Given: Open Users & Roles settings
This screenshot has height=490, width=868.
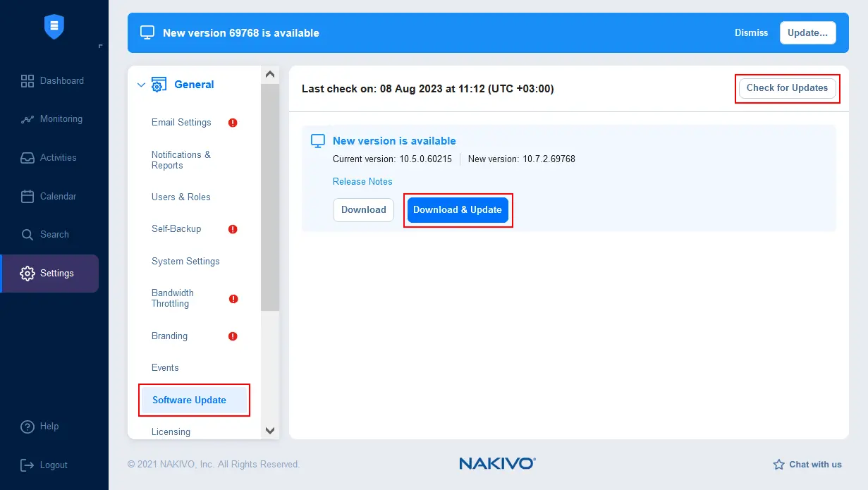Looking at the screenshot, I should pos(181,197).
